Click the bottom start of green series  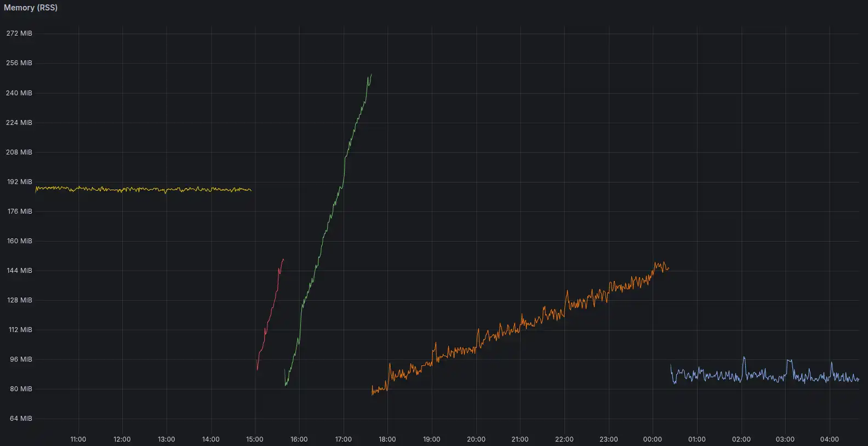click(x=286, y=385)
